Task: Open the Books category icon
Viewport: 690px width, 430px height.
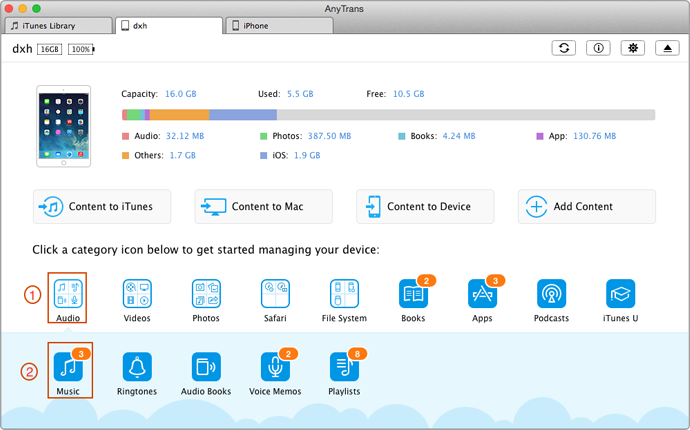Action: [x=413, y=294]
